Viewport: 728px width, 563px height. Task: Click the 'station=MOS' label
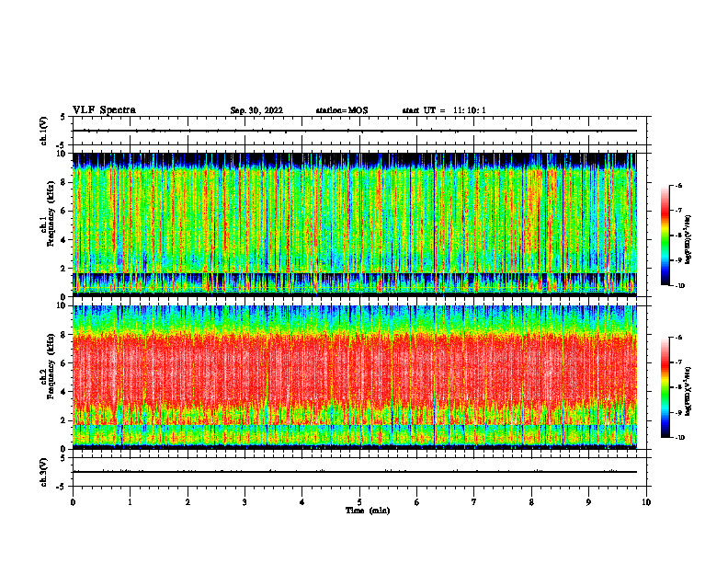342,110
